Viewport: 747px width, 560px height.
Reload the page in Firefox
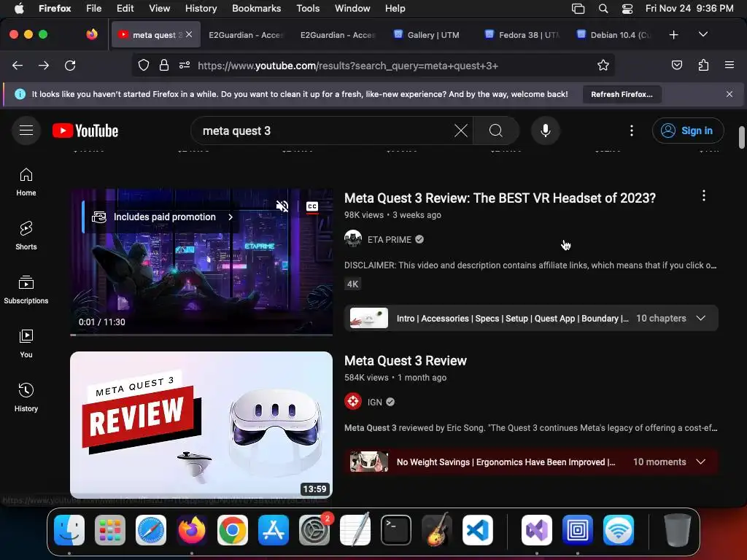pyautogui.click(x=70, y=66)
